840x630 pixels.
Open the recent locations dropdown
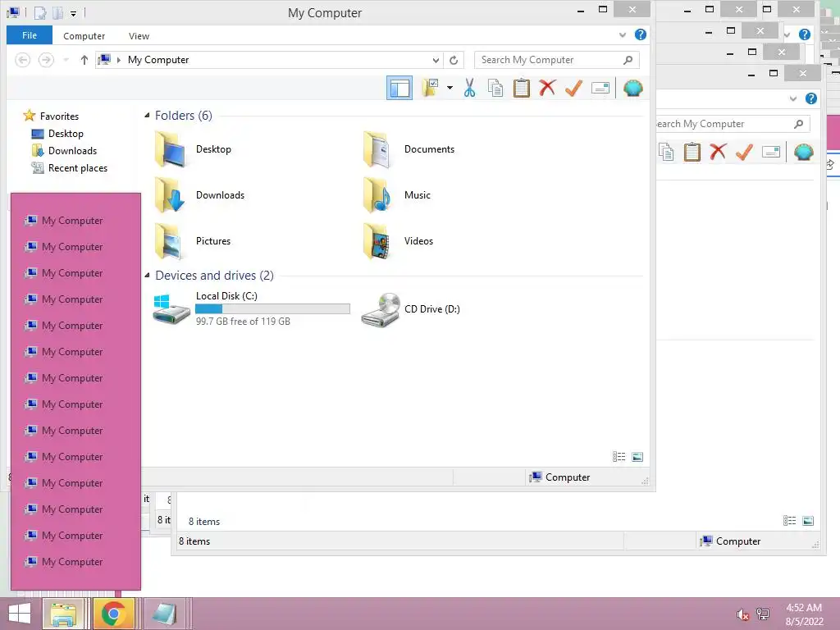click(x=66, y=60)
